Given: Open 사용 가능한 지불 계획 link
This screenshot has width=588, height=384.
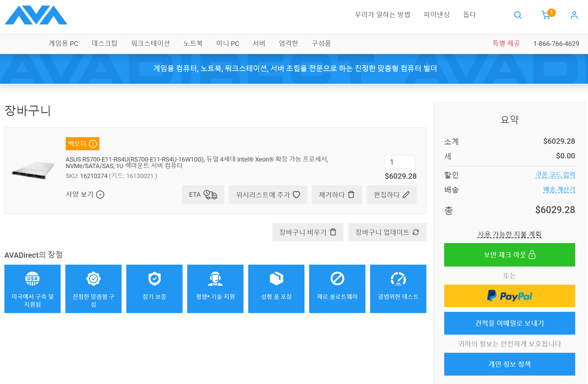Looking at the screenshot, I should click(510, 234).
